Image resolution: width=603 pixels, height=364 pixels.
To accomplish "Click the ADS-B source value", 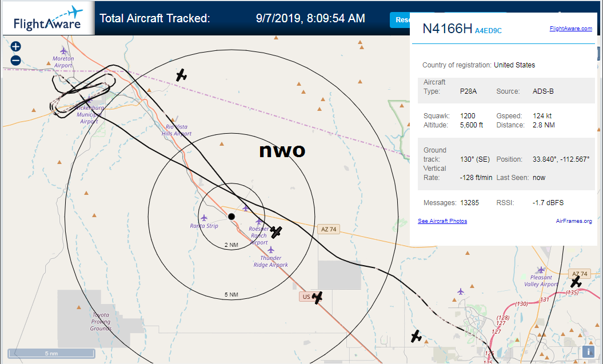I will (543, 91).
